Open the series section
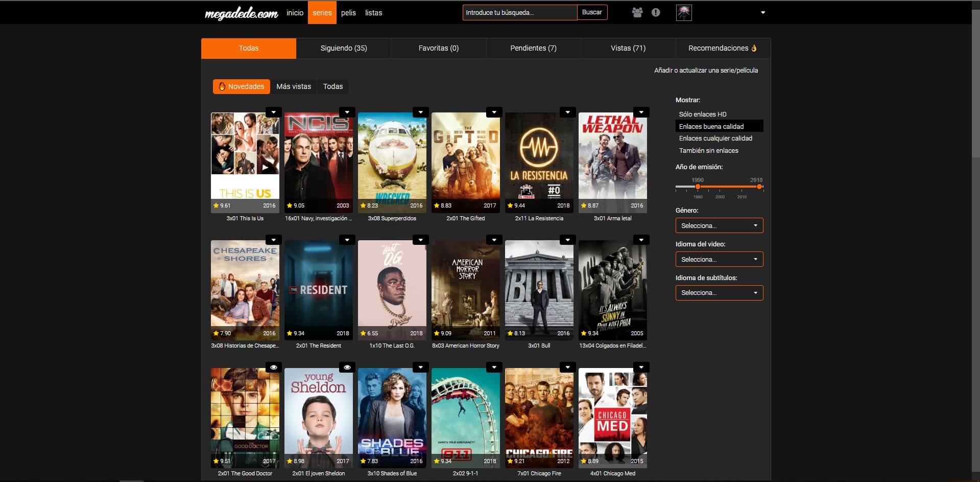The width and height of the screenshot is (980, 482). [x=322, y=13]
